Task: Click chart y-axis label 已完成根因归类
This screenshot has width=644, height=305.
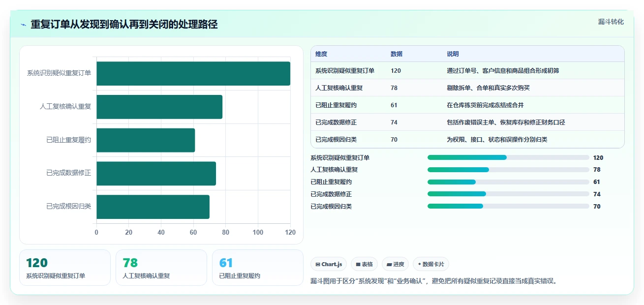Action: tap(68, 207)
